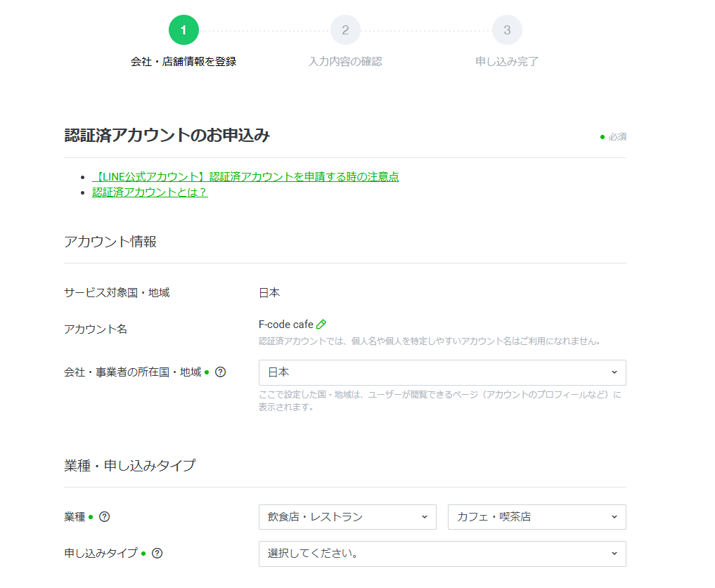
Task: Expand the 飲食店・レストラン industry dropdown
Action: pyautogui.click(x=347, y=517)
